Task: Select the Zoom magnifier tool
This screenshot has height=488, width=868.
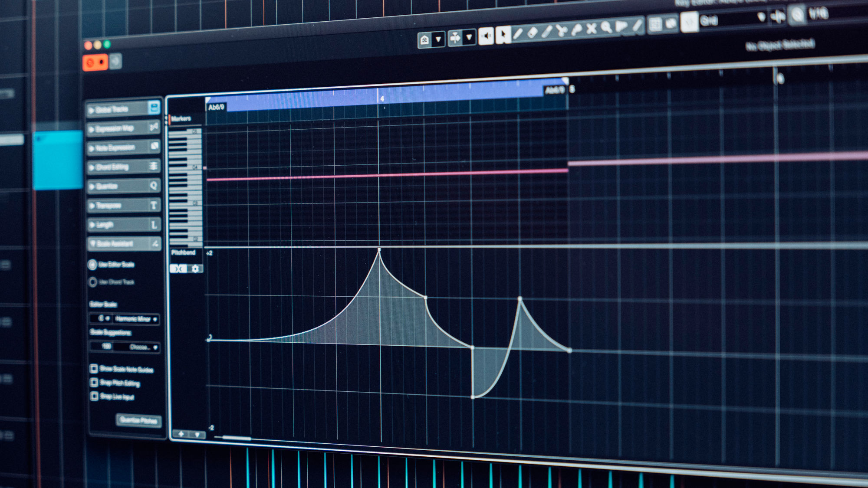Action: pyautogui.click(x=606, y=28)
